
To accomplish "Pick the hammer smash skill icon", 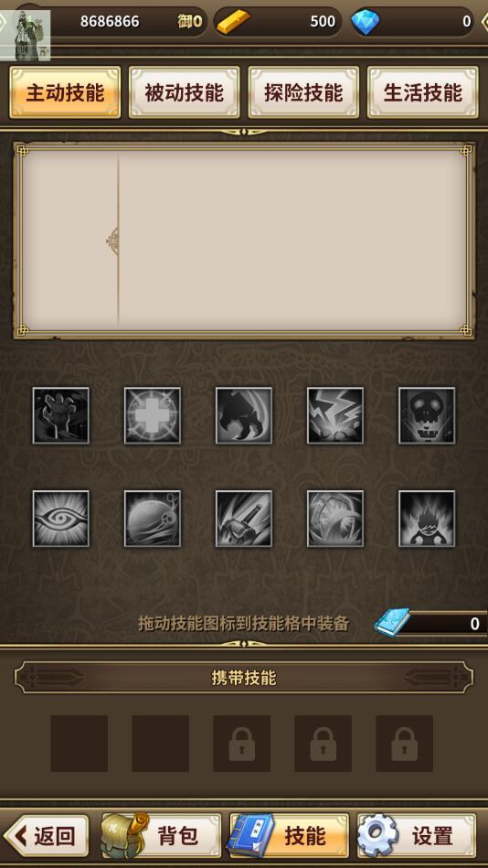I will point(243,519).
